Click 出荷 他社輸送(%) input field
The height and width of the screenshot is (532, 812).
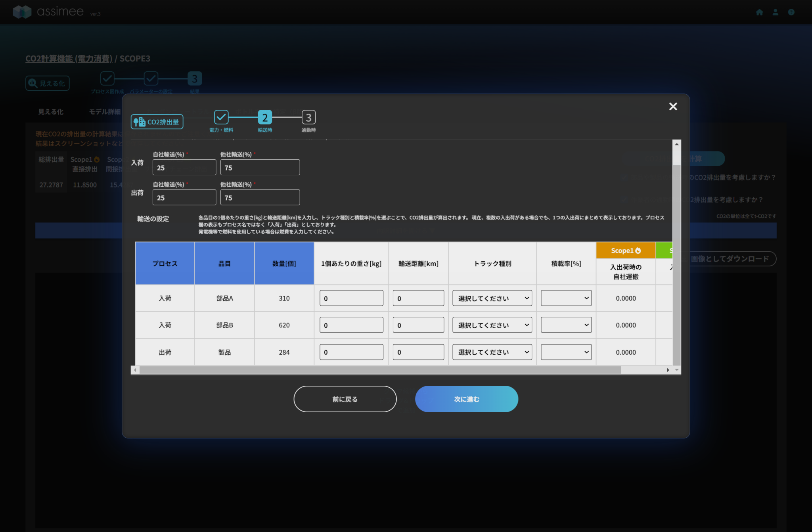click(260, 197)
